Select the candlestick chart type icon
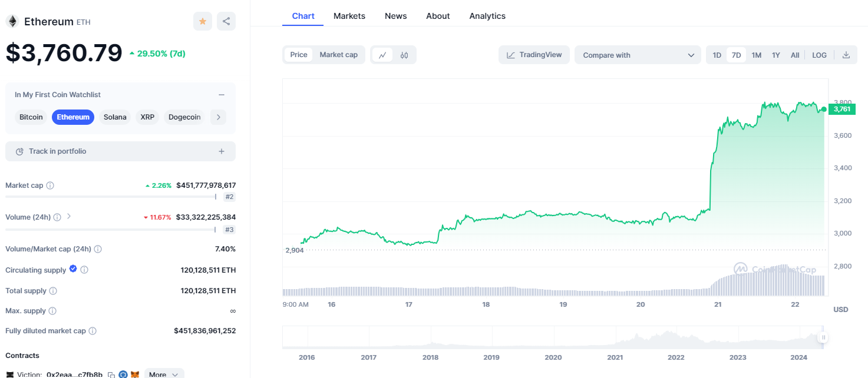Viewport: 868px width, 378px height. pos(404,55)
